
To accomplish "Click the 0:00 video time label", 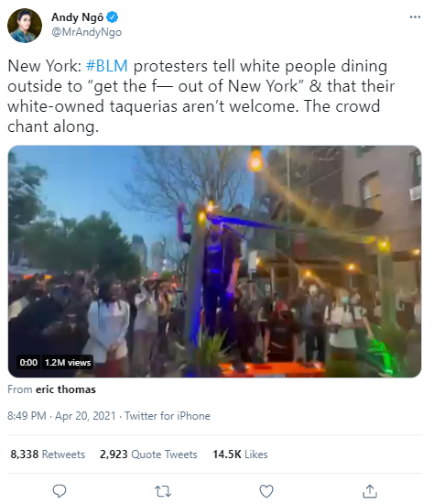I will (x=28, y=362).
